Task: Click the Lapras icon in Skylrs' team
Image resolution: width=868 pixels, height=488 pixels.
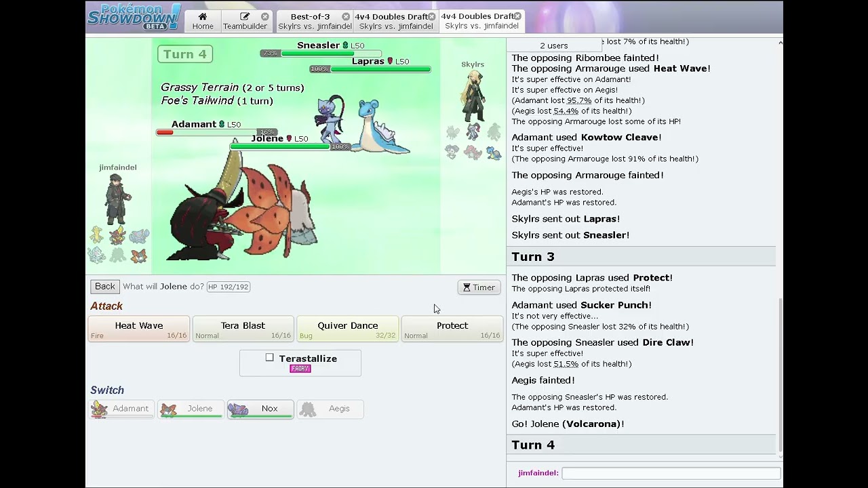Action: point(494,153)
